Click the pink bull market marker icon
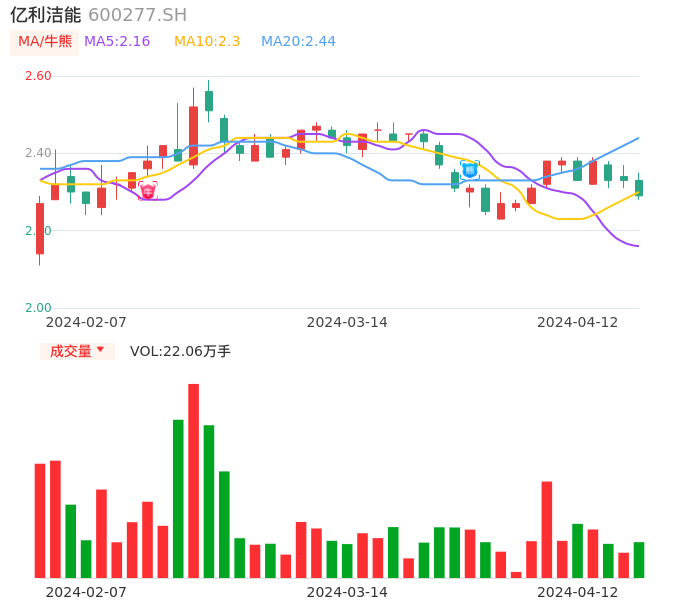Screen dimensions: 686x606 click(148, 191)
